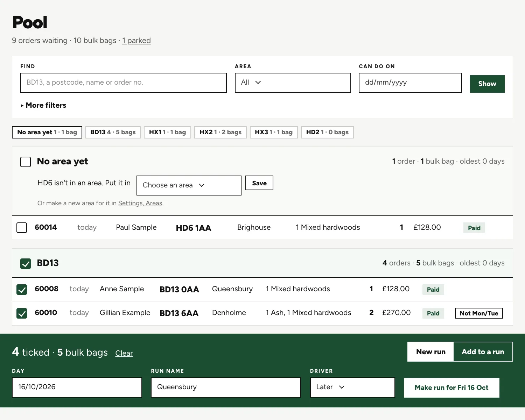This screenshot has height=420, width=525.
Task: Click customer name Anne Sample
Action: click(122, 289)
